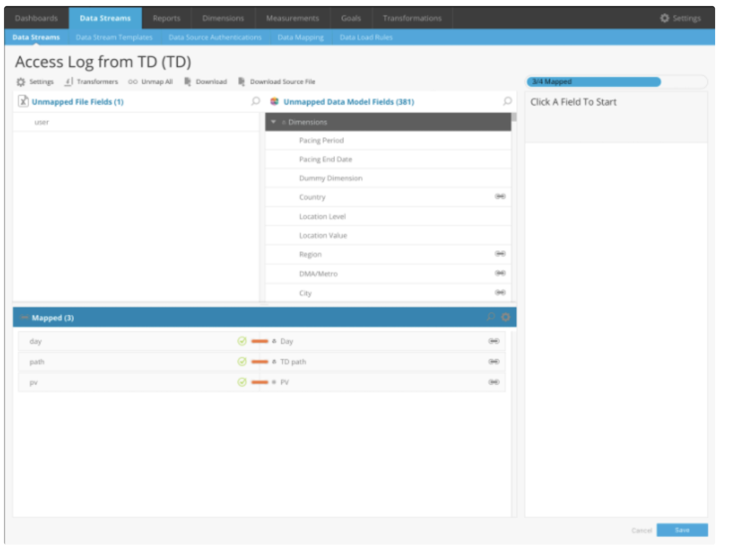Toggle the green check on path mapping
This screenshot has width=733, height=560.
pos(242,361)
